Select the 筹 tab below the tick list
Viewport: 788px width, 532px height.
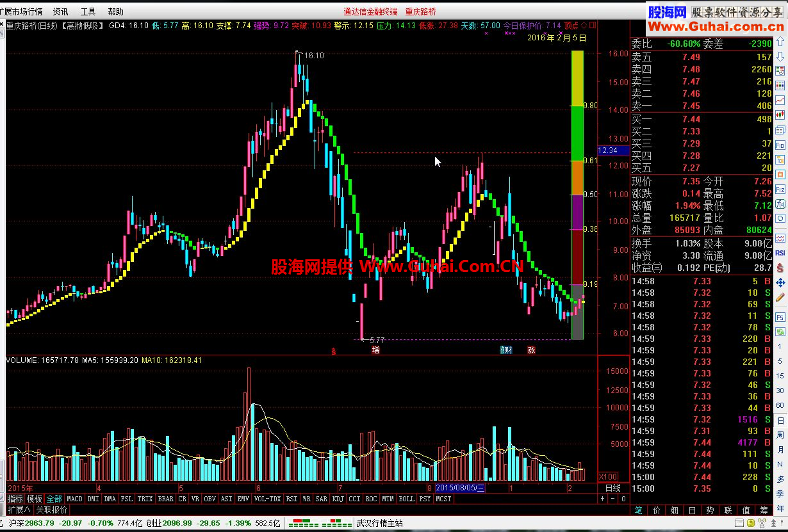764,510
